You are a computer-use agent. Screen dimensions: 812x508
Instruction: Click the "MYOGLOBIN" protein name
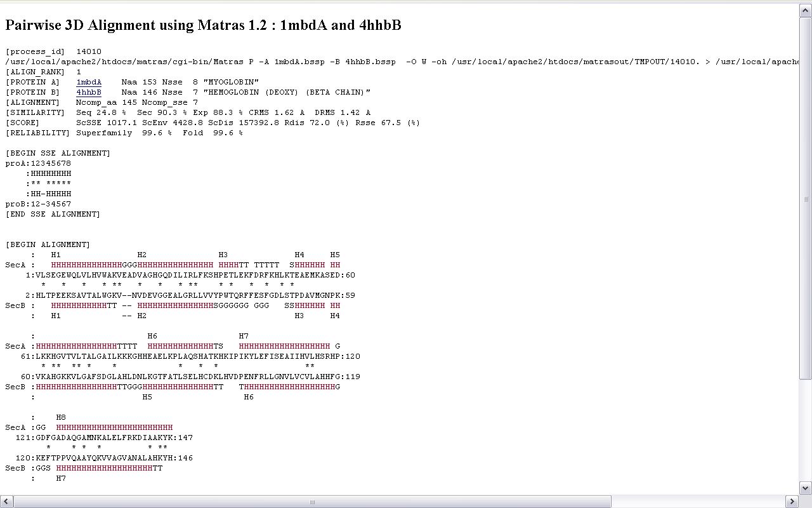point(231,82)
